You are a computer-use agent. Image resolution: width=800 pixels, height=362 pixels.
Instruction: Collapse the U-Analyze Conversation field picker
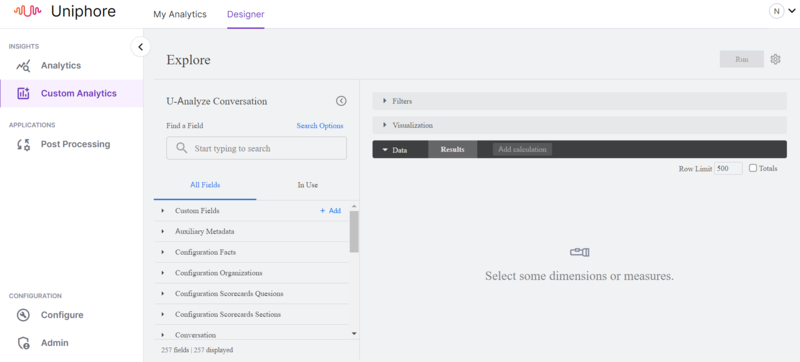pyautogui.click(x=341, y=101)
